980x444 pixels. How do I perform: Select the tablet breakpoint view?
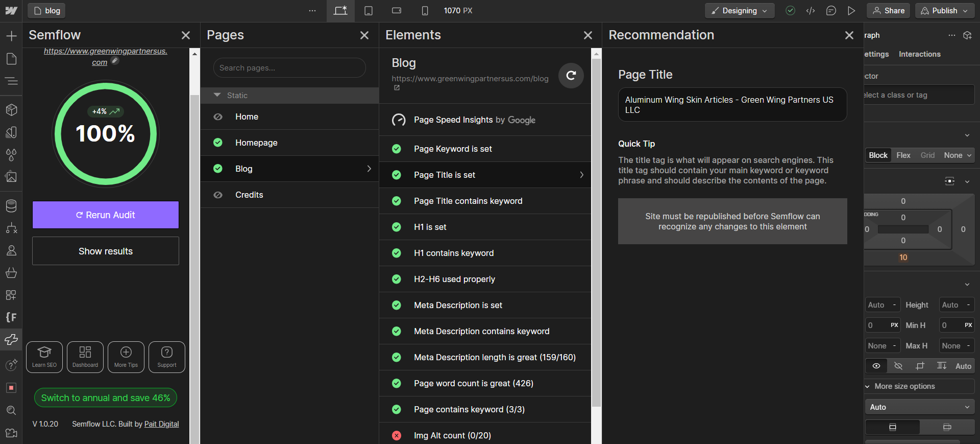click(369, 11)
